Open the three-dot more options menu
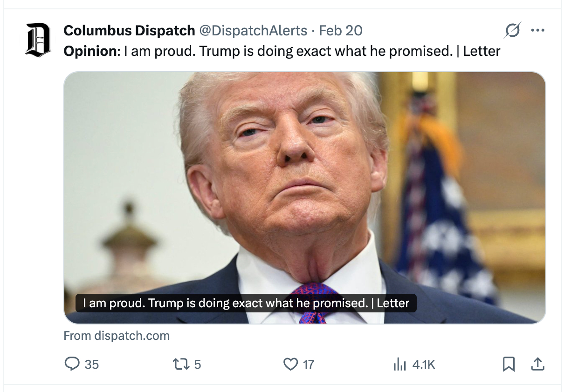The height and width of the screenshot is (392, 578). click(537, 31)
